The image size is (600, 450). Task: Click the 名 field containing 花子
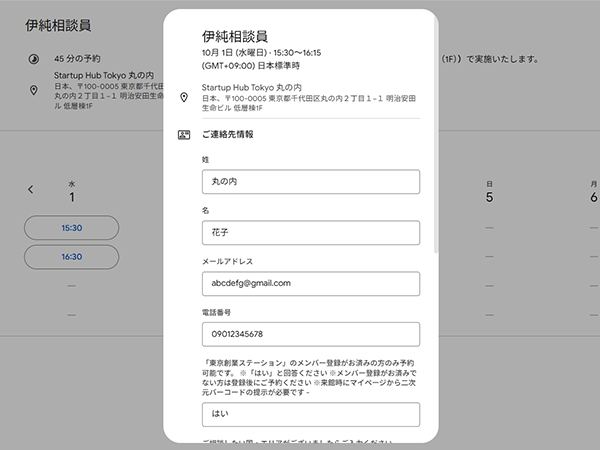(x=310, y=232)
